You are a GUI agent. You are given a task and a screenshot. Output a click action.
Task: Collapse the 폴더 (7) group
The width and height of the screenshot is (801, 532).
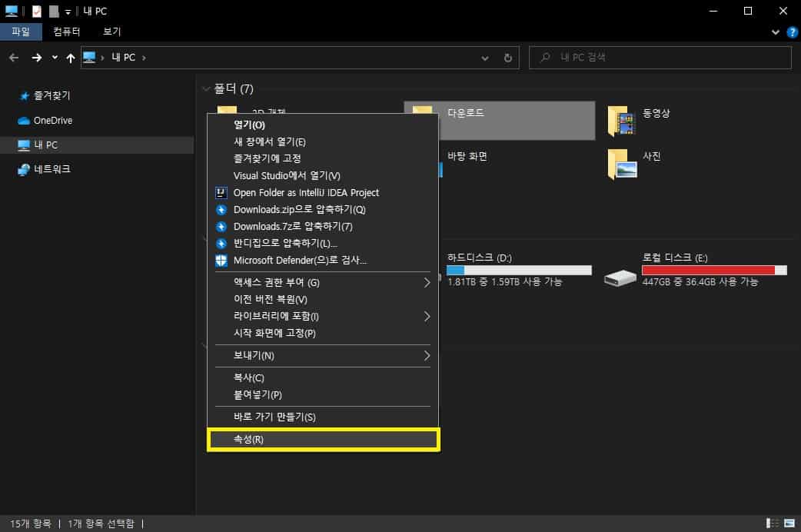pos(206,89)
